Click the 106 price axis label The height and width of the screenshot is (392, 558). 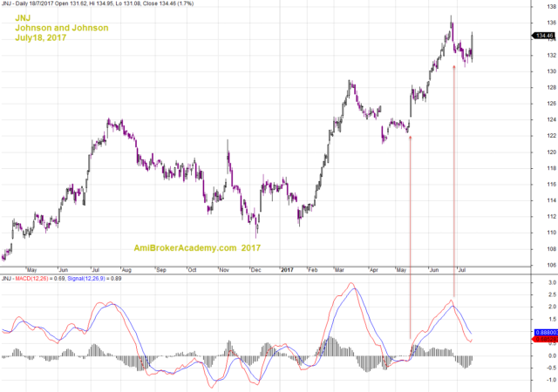(x=551, y=265)
